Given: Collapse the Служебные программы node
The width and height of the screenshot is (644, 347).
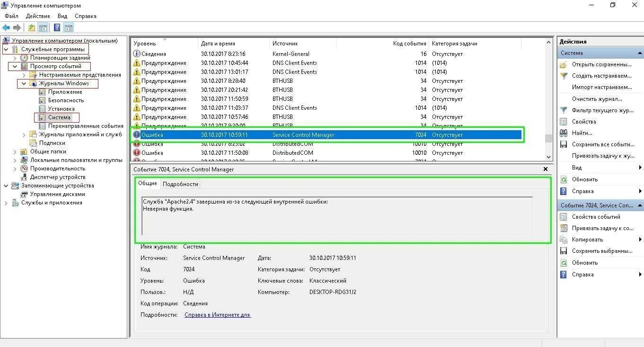Looking at the screenshot, I should (6, 49).
